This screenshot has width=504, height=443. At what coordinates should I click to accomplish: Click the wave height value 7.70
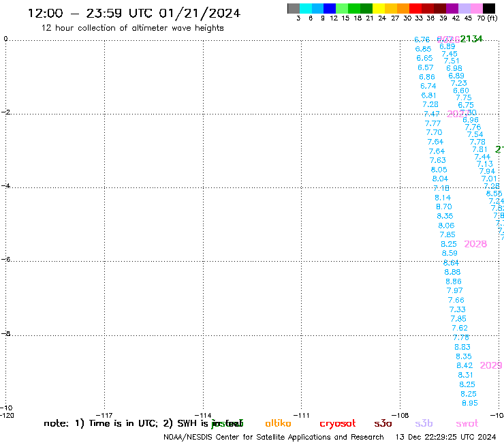click(434, 132)
